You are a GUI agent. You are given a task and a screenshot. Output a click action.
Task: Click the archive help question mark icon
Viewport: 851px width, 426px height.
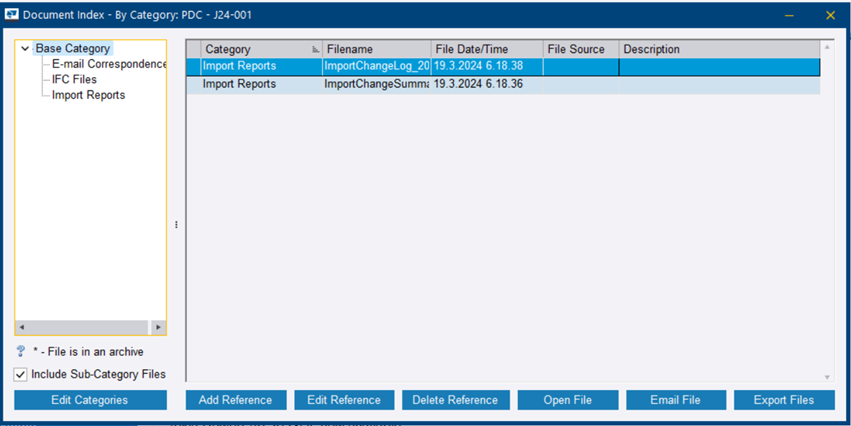pyautogui.click(x=21, y=352)
